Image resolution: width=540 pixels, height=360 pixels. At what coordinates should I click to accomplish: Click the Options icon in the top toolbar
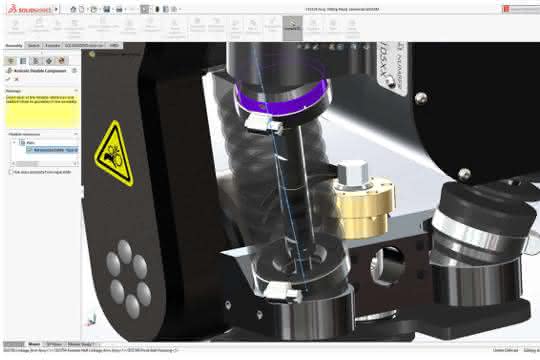click(x=174, y=9)
